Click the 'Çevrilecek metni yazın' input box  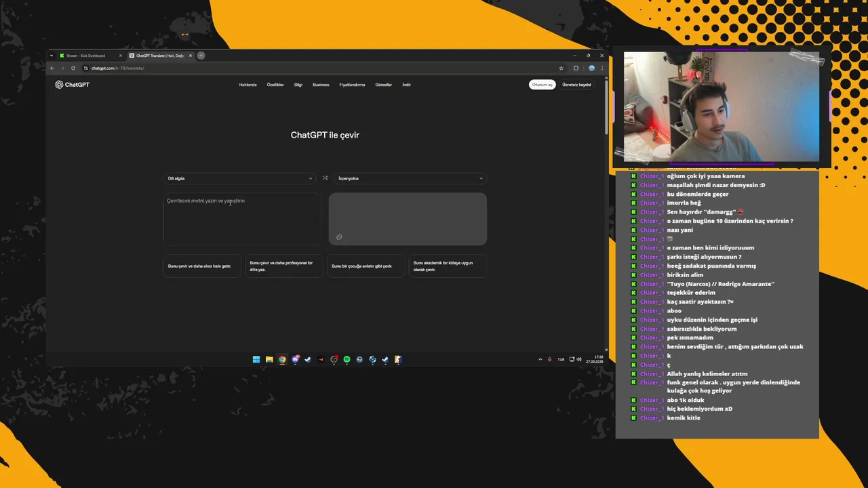pyautogui.click(x=242, y=219)
